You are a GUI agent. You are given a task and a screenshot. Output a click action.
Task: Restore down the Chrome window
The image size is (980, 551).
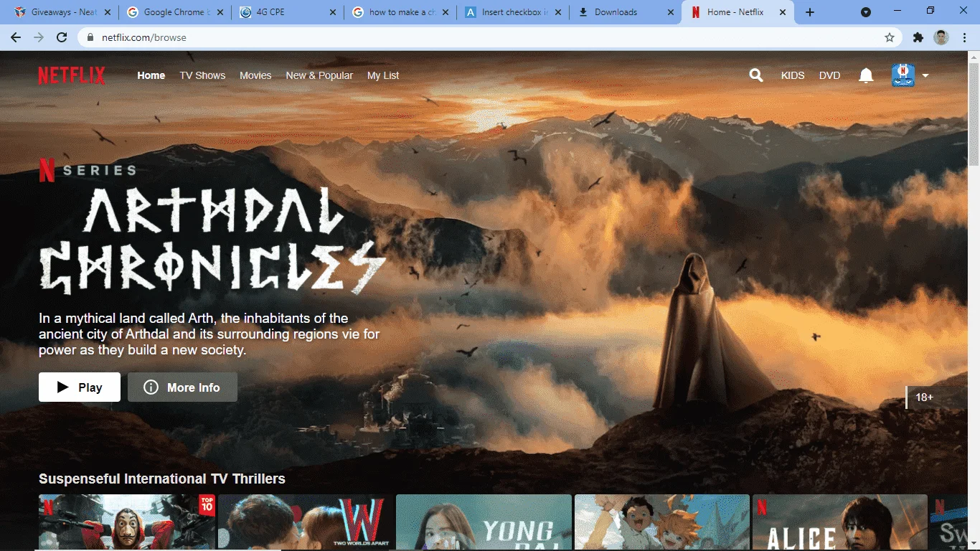930,11
